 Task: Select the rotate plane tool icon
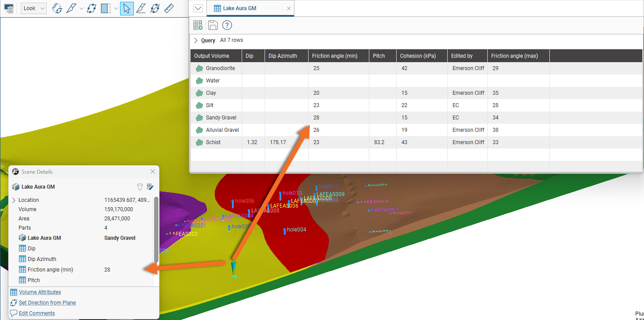(57, 8)
